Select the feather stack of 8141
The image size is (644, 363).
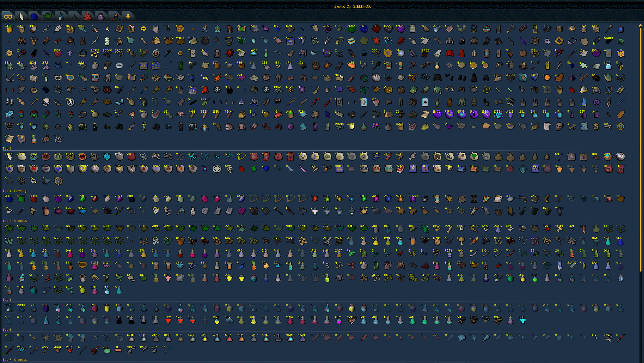[82, 29]
